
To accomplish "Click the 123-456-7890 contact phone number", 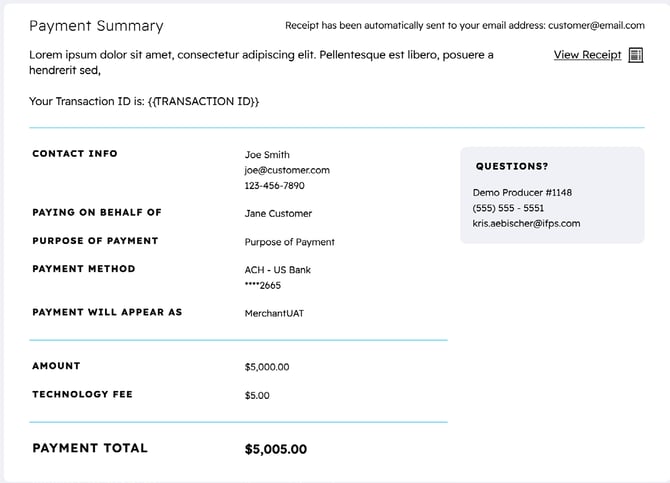I will coord(275,186).
